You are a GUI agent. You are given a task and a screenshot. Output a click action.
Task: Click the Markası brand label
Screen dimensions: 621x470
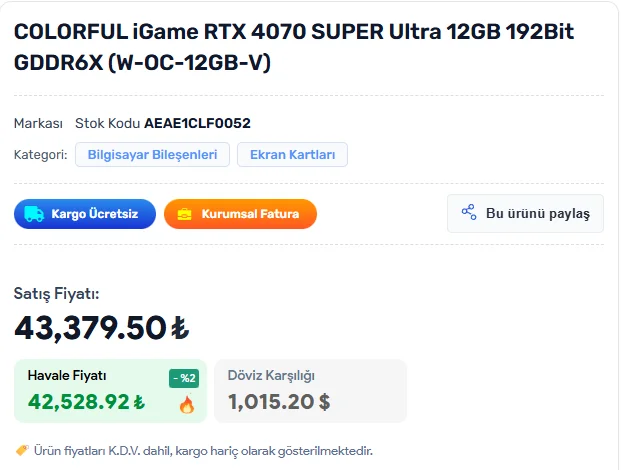pos(38,123)
